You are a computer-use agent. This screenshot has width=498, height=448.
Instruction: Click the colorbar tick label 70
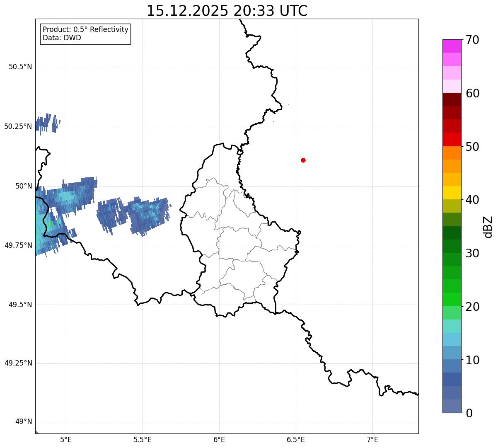[x=473, y=40]
